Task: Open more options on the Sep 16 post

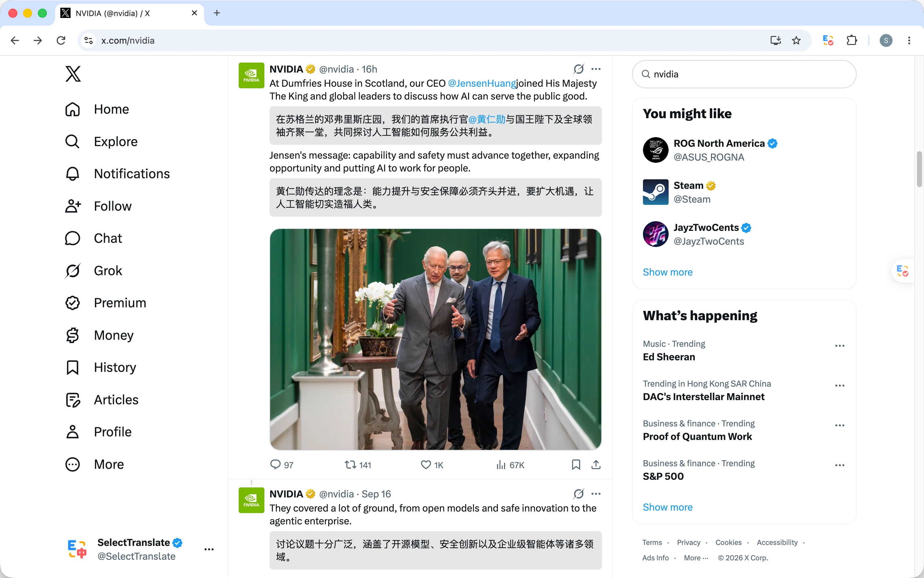Action: click(596, 494)
